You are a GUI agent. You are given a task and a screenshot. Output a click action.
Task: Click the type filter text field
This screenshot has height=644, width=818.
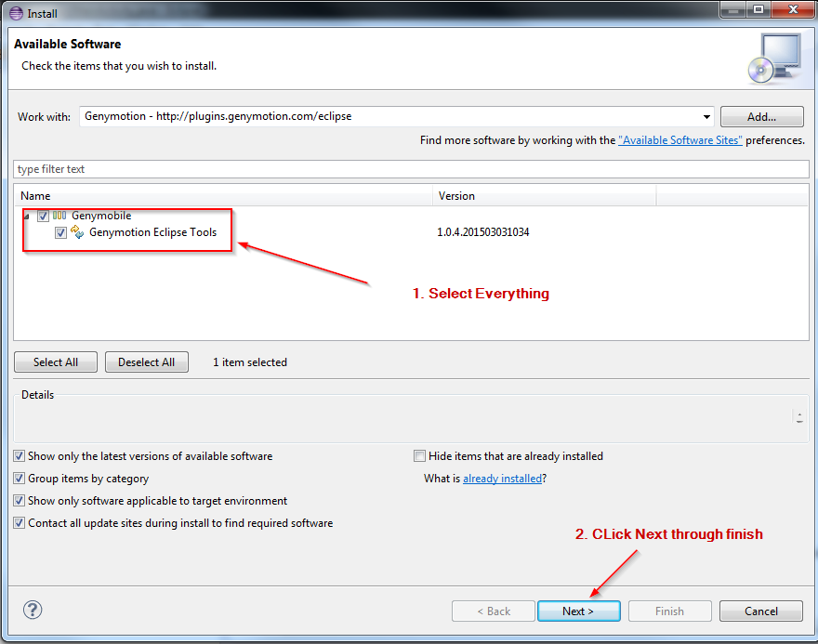pyautogui.click(x=411, y=169)
